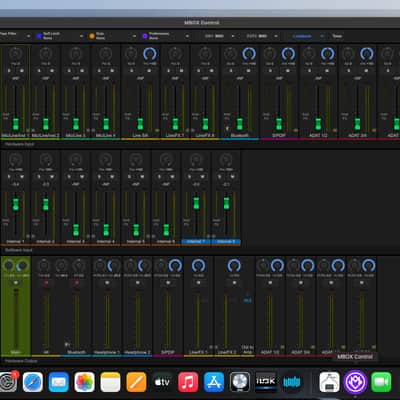Launch Photos from the Dock
Image resolution: width=400 pixels, height=400 pixels.
[x=84, y=382]
